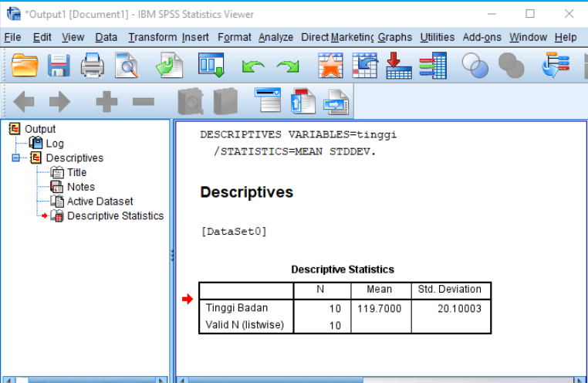Open the Graphs menu
The height and width of the screenshot is (383, 588).
[x=395, y=37]
